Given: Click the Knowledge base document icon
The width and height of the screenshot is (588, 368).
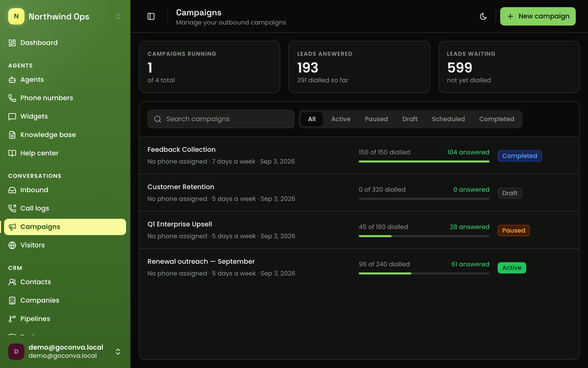Looking at the screenshot, I should (12, 135).
